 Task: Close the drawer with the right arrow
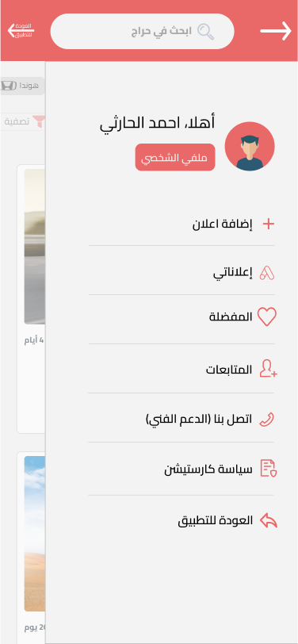click(x=276, y=31)
